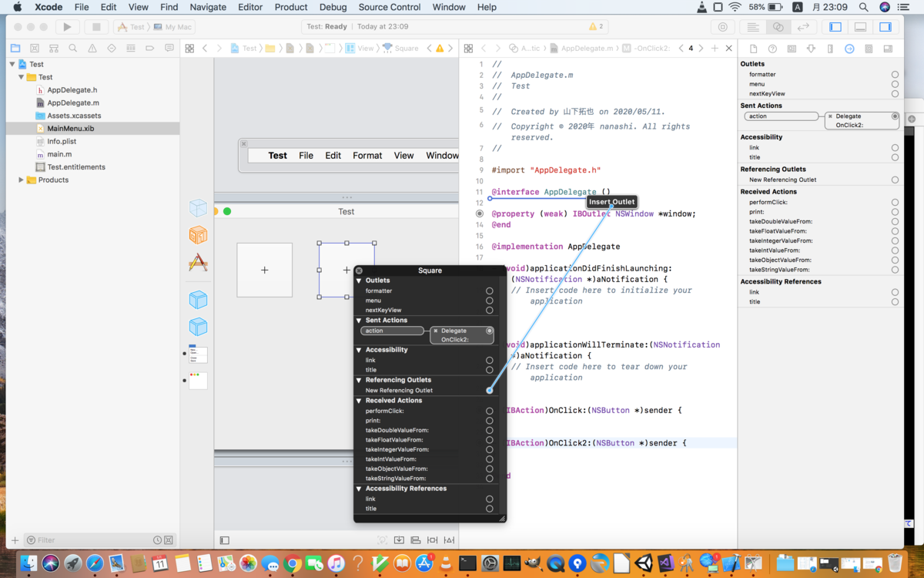
Task: Collapse the Outlets section in Square popup
Action: [359, 281]
